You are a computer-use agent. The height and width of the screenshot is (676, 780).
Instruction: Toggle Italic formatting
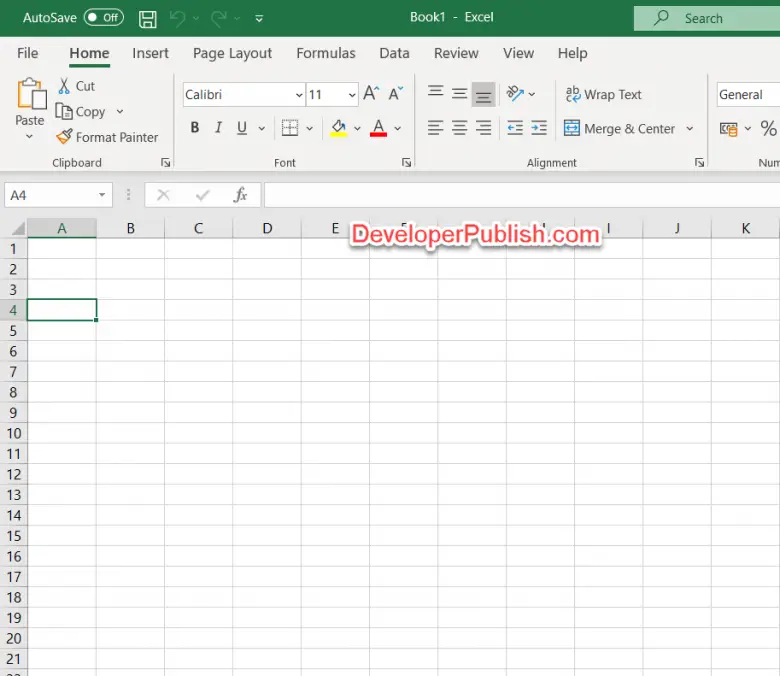pos(218,128)
